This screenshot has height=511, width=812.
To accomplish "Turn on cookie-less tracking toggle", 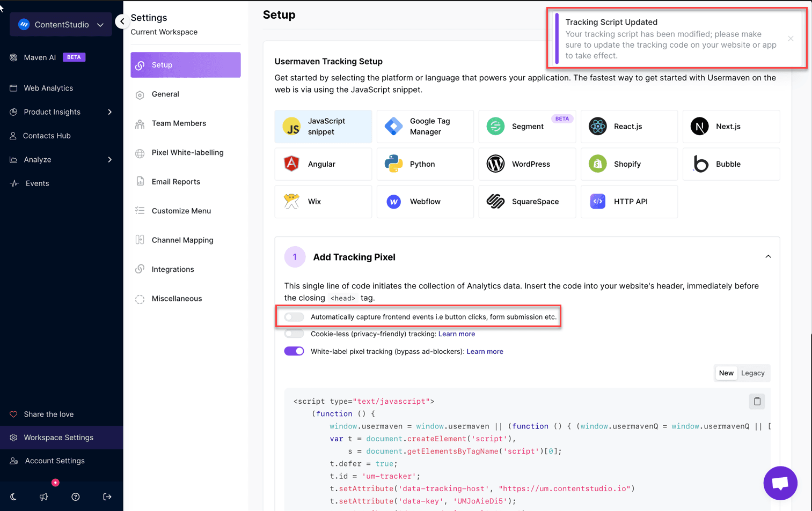I will (x=294, y=334).
